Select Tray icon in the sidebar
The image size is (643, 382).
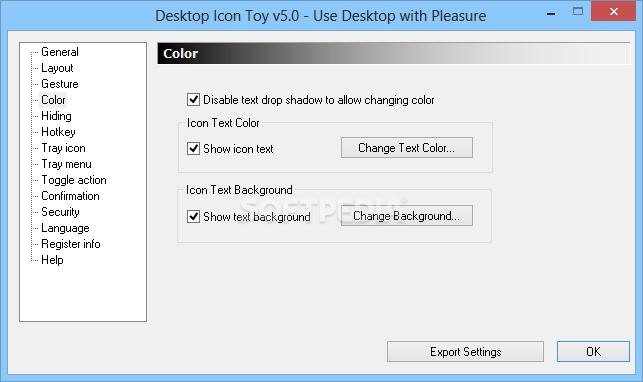point(63,148)
